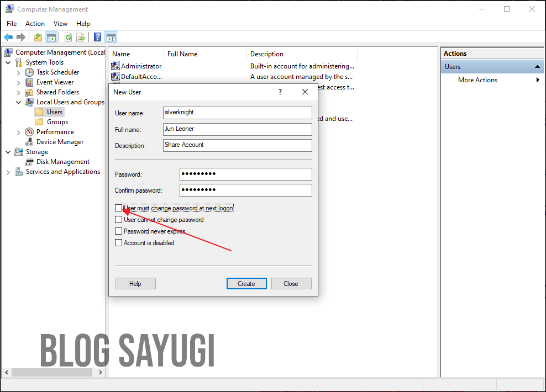
Task: Open the Action menu
Action: pos(35,24)
